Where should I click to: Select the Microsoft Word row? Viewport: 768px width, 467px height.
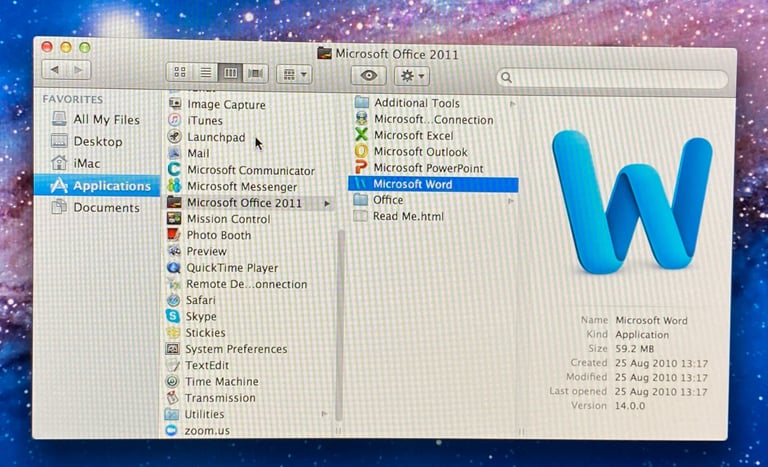pos(433,184)
